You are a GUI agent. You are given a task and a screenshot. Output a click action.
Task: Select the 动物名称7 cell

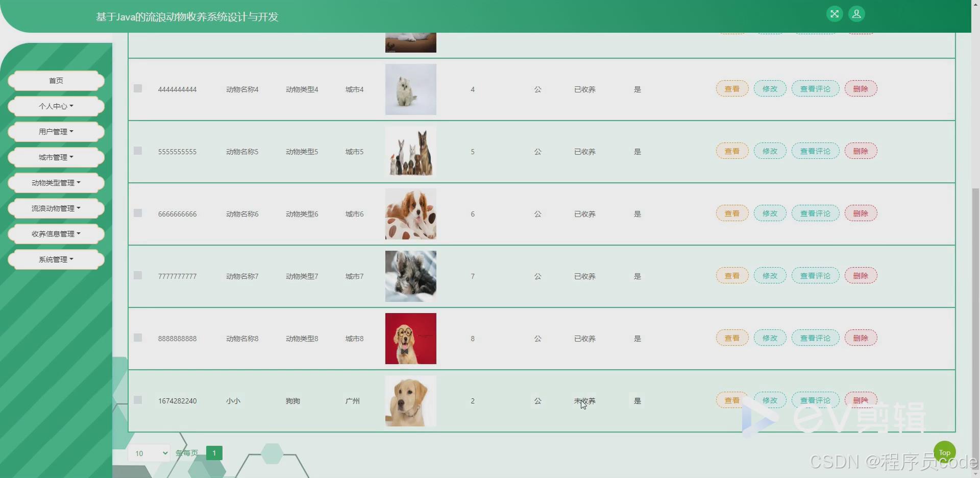click(242, 276)
